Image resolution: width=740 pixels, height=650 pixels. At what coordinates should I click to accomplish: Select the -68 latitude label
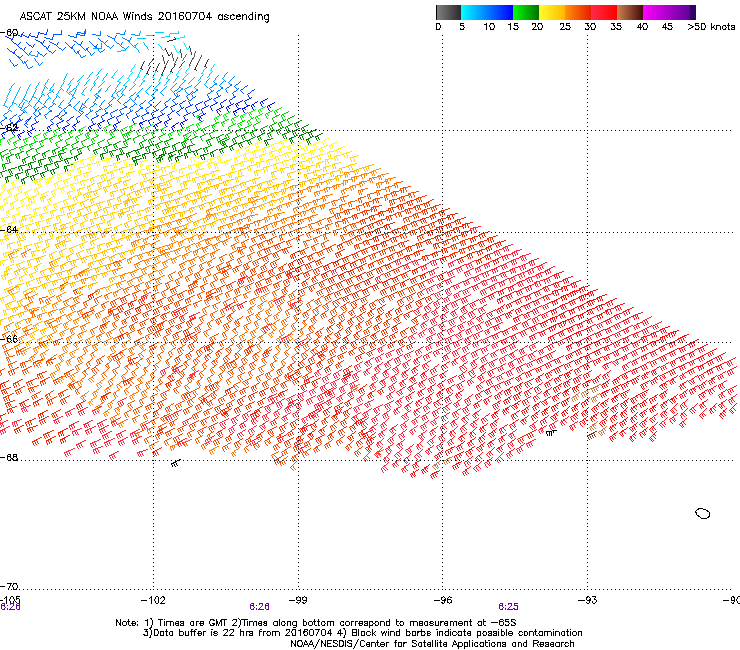(x=9, y=458)
